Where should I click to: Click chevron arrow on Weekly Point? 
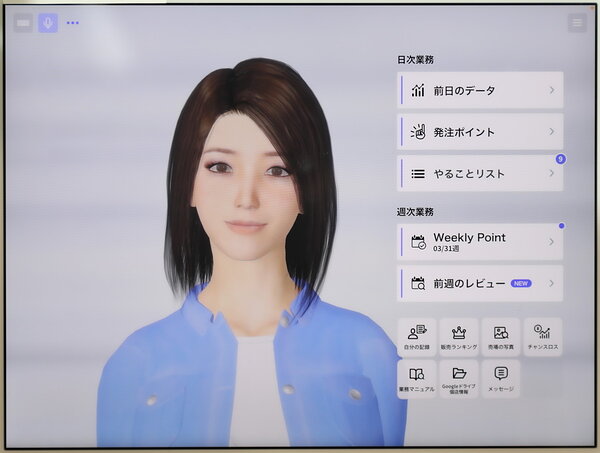[551, 241]
